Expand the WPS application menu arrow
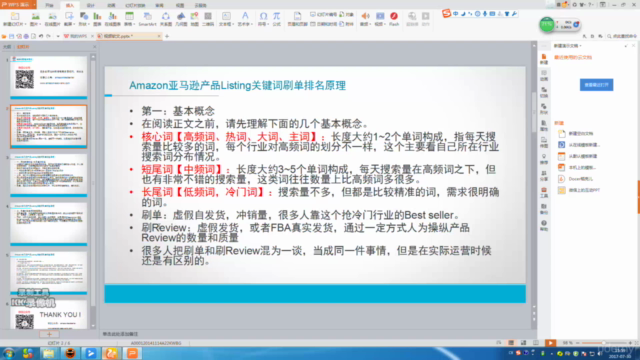 click(x=34, y=5)
